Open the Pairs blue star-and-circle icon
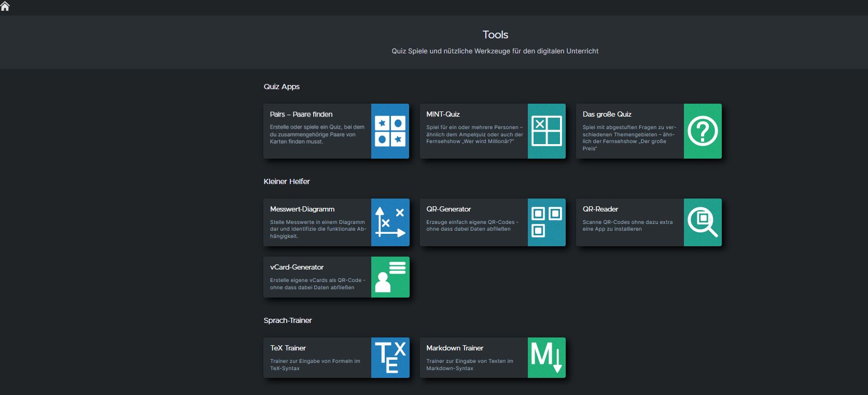This screenshot has width=868, height=395. coord(390,131)
